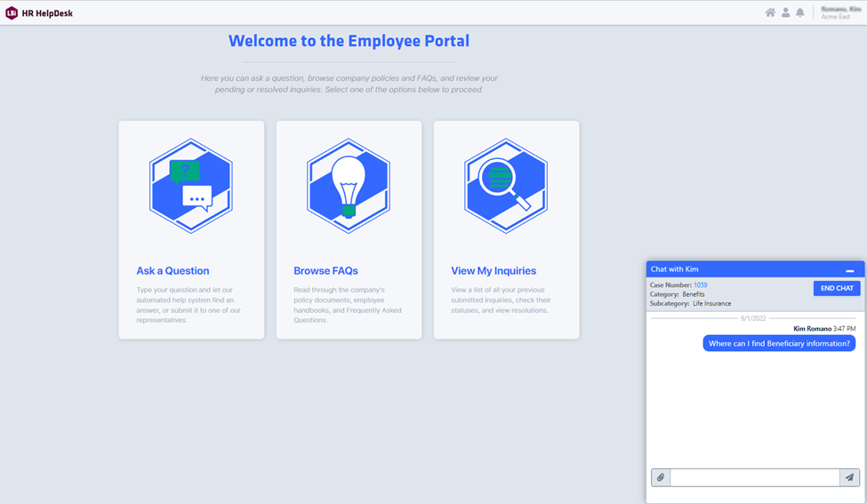867x504 pixels.
Task: Click the HR HelpDesk logo icon
Action: click(12, 12)
